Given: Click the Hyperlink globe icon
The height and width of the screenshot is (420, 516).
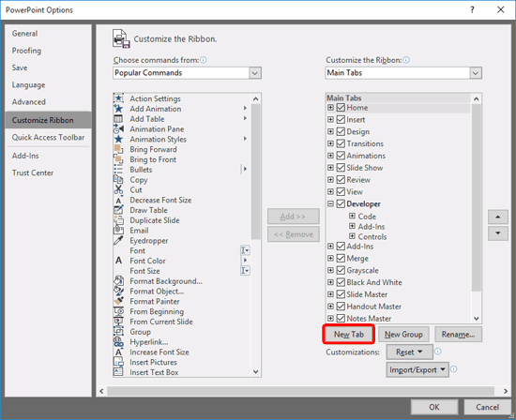Looking at the screenshot, I should click(x=118, y=342).
